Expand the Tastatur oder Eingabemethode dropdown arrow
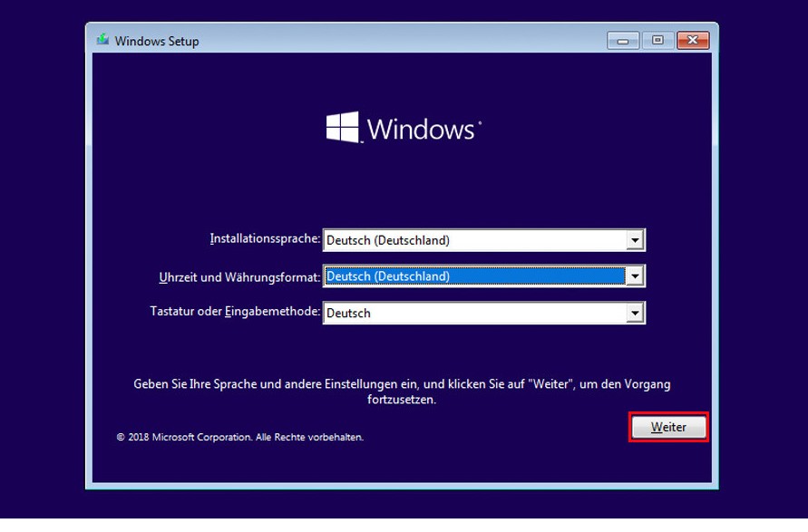 point(635,313)
